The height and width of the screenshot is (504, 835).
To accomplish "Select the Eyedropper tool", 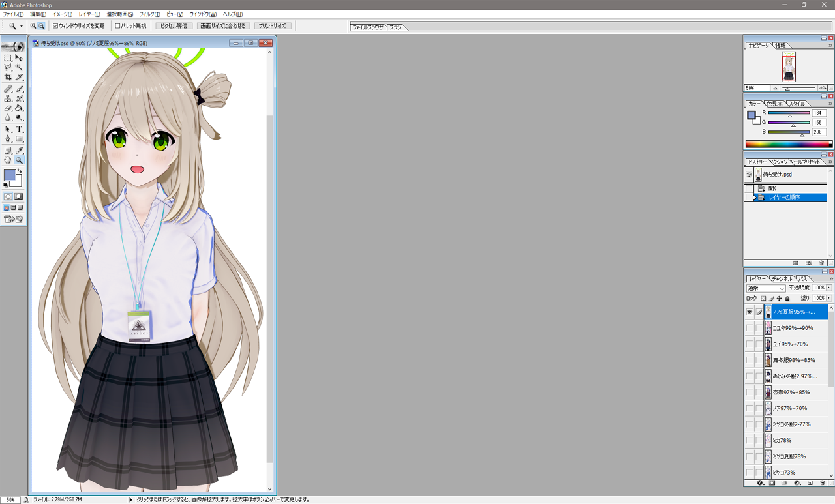I will click(x=19, y=151).
